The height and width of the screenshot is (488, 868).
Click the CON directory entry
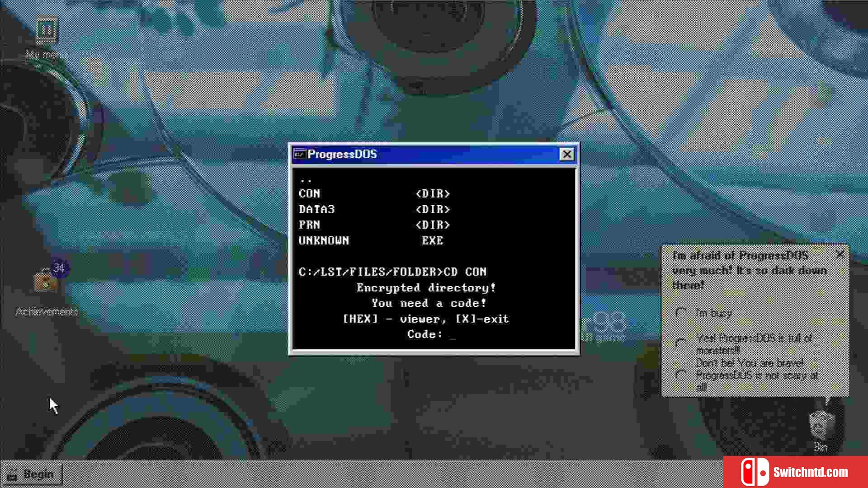pyautogui.click(x=374, y=194)
